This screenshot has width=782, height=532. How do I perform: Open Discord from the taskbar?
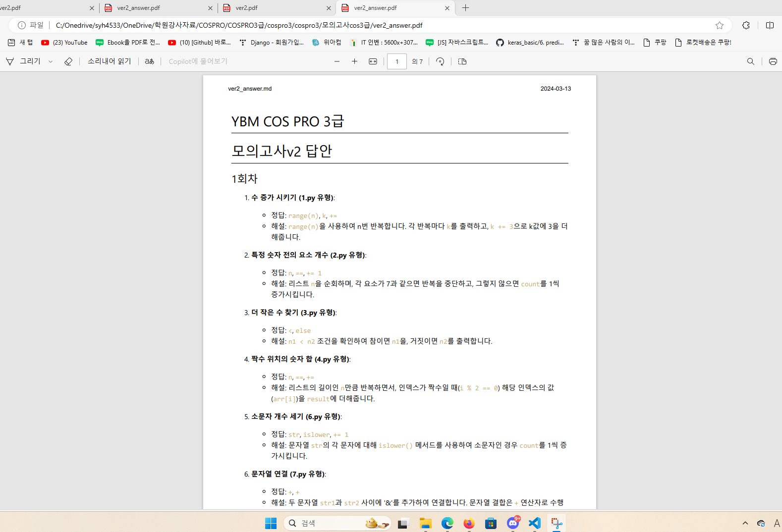(513, 523)
